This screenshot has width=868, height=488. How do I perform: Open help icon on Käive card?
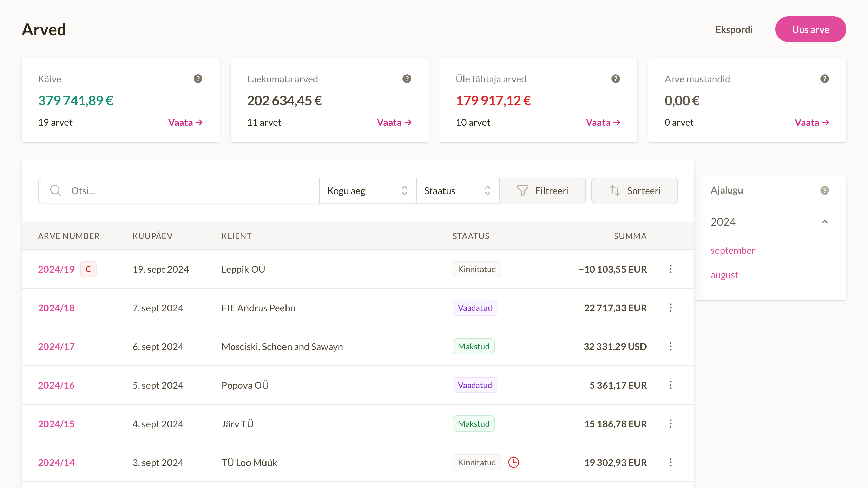tap(198, 79)
